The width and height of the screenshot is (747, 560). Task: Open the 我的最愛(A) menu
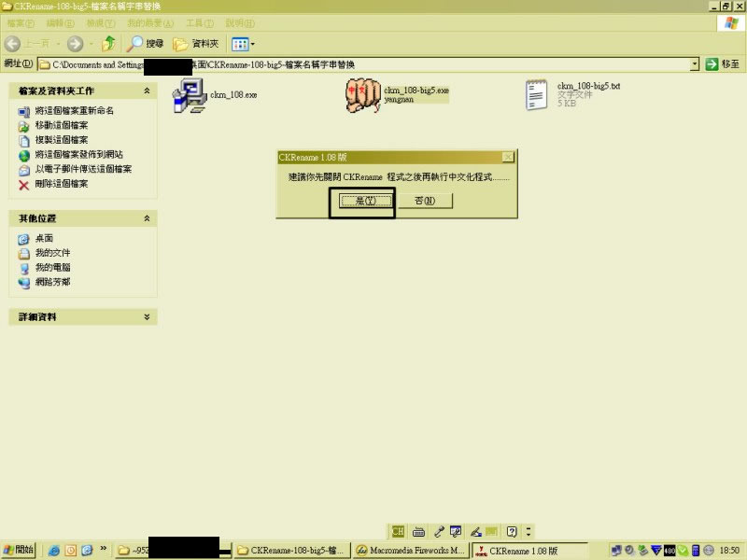coord(150,23)
